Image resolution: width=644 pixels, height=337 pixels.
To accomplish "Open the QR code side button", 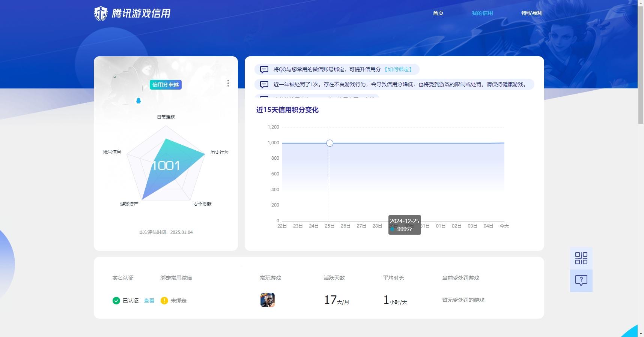I will pos(581,258).
